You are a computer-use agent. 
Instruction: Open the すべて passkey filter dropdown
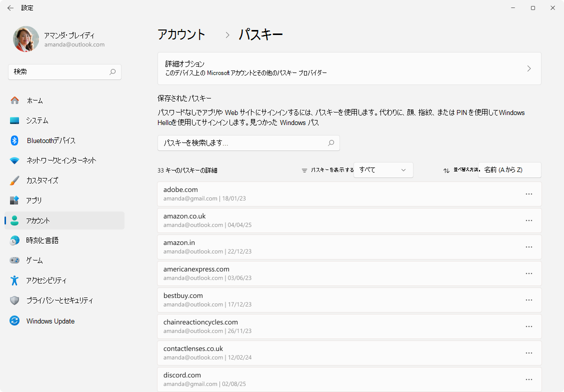point(383,169)
